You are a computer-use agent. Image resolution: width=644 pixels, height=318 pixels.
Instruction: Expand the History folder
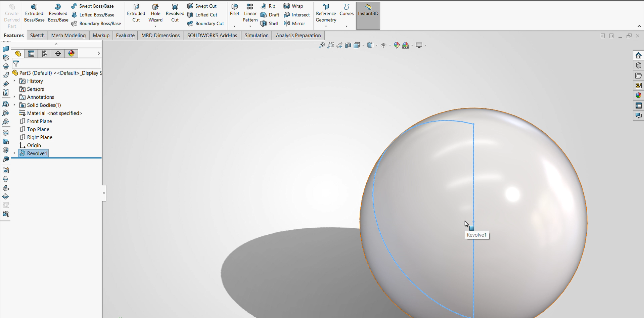pyautogui.click(x=14, y=81)
